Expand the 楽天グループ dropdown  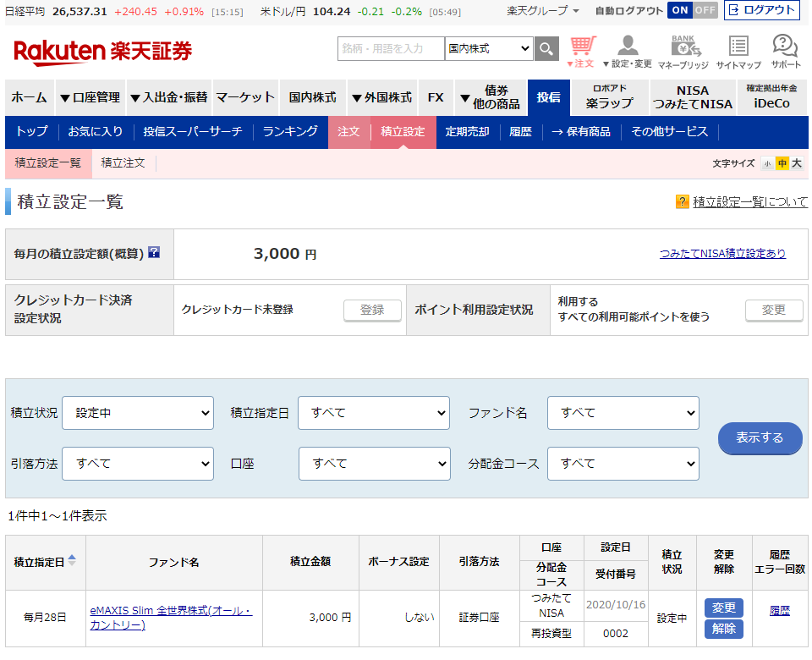(543, 10)
